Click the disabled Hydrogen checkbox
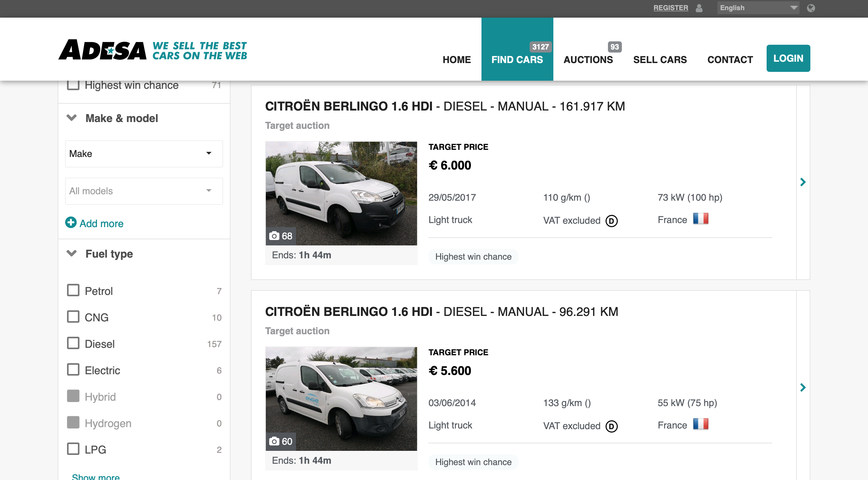Screen dimensions: 868x480 pos(73,423)
